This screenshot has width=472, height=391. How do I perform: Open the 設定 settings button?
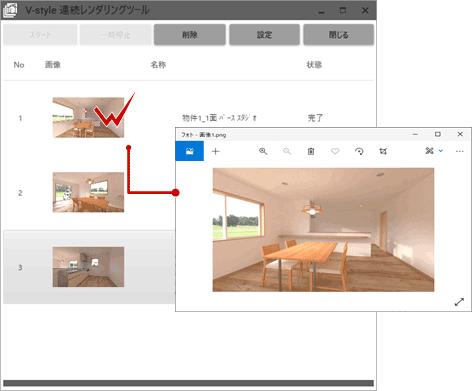click(x=264, y=34)
